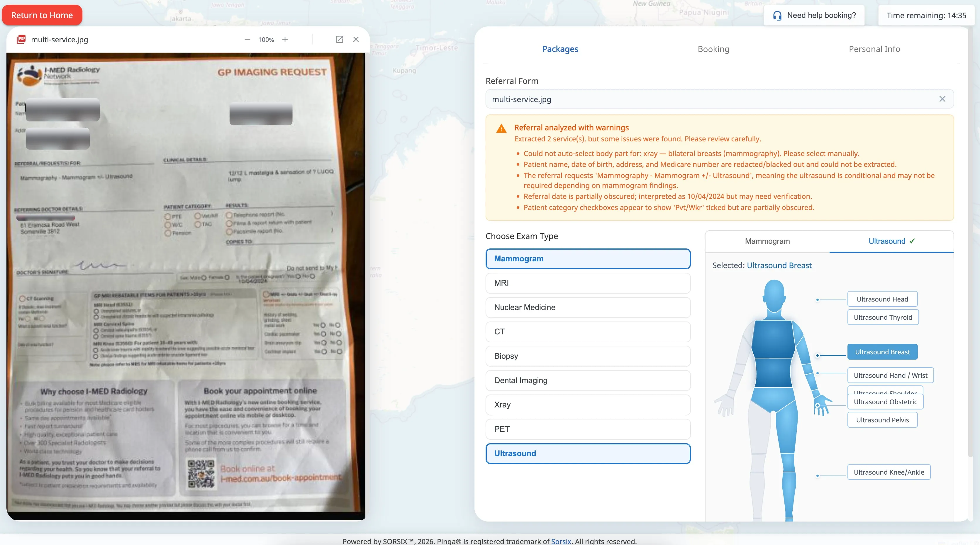Choose Ultrasound Hand / Wrist body part
980x545 pixels.
[890, 376]
